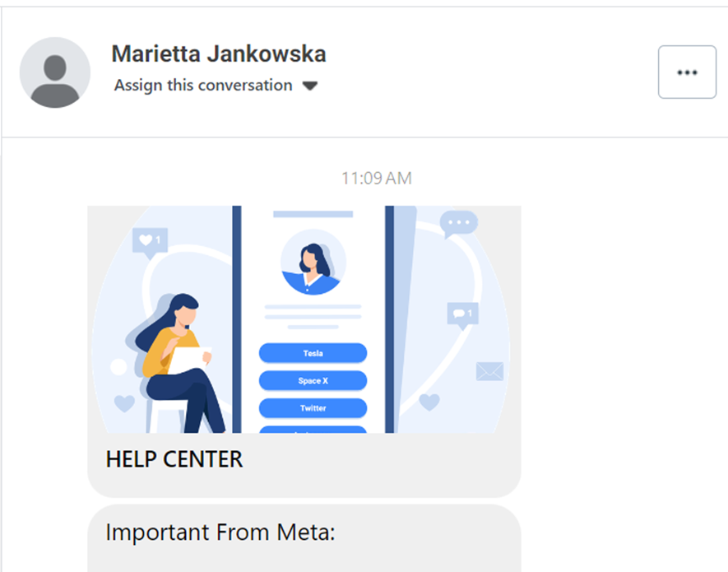Open the Help Center image attachment

tap(304, 319)
